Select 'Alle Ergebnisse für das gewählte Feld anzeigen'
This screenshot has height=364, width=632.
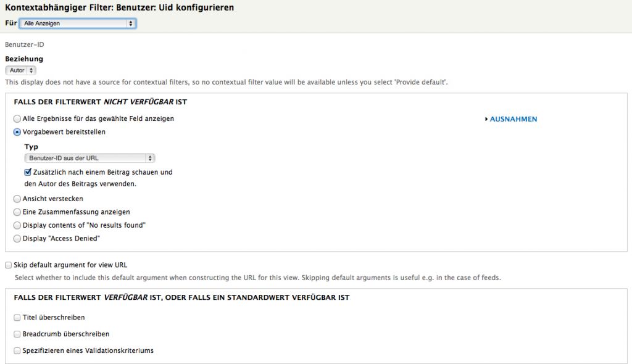(17, 118)
